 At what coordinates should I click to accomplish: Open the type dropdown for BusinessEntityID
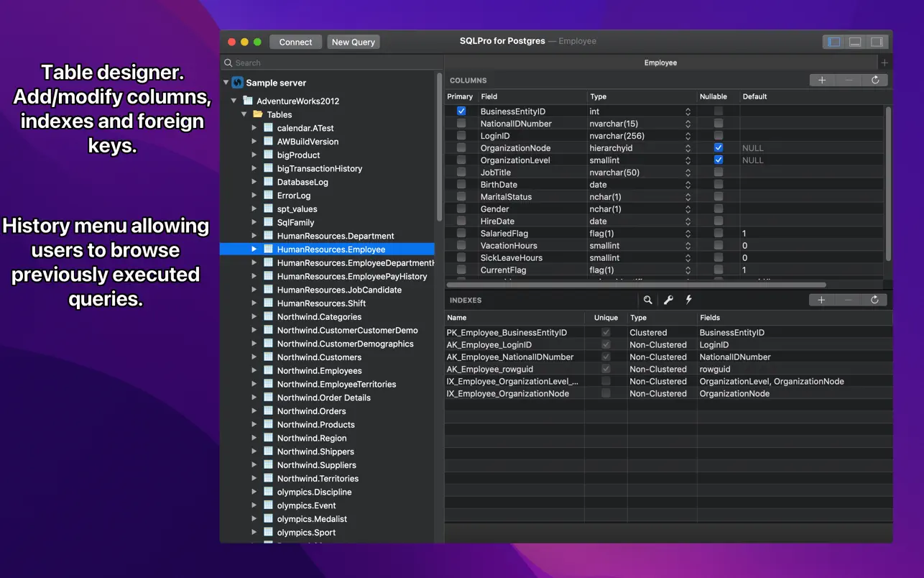[688, 111]
